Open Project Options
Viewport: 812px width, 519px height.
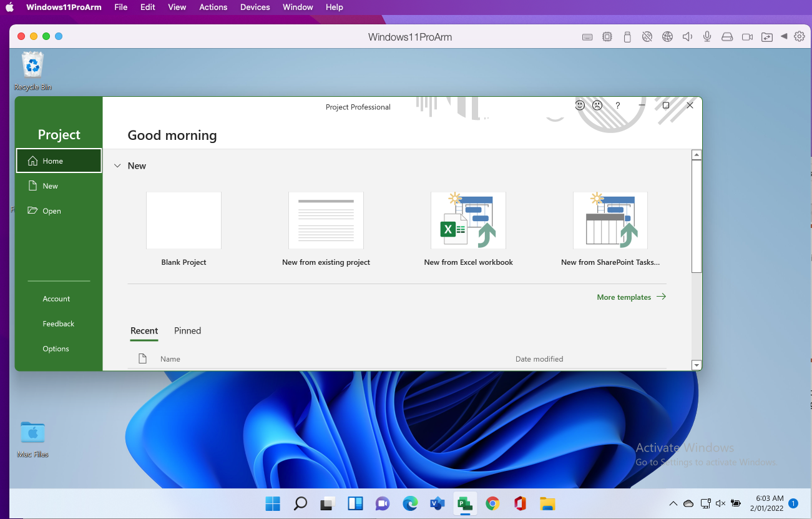(56, 348)
